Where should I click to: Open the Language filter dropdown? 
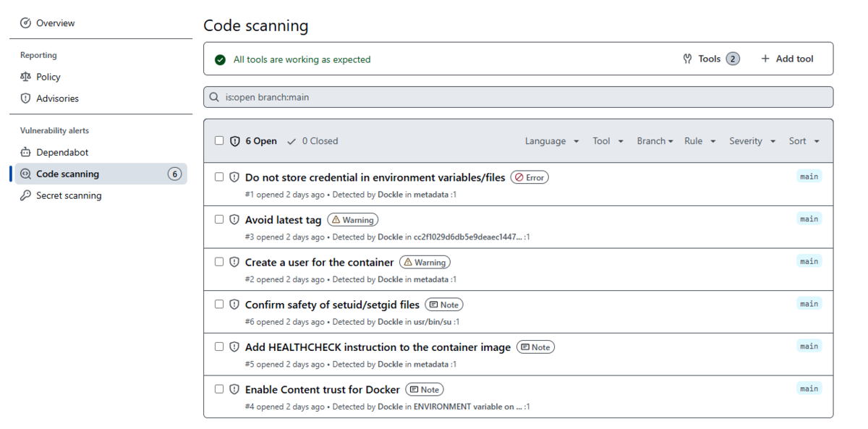(x=552, y=141)
